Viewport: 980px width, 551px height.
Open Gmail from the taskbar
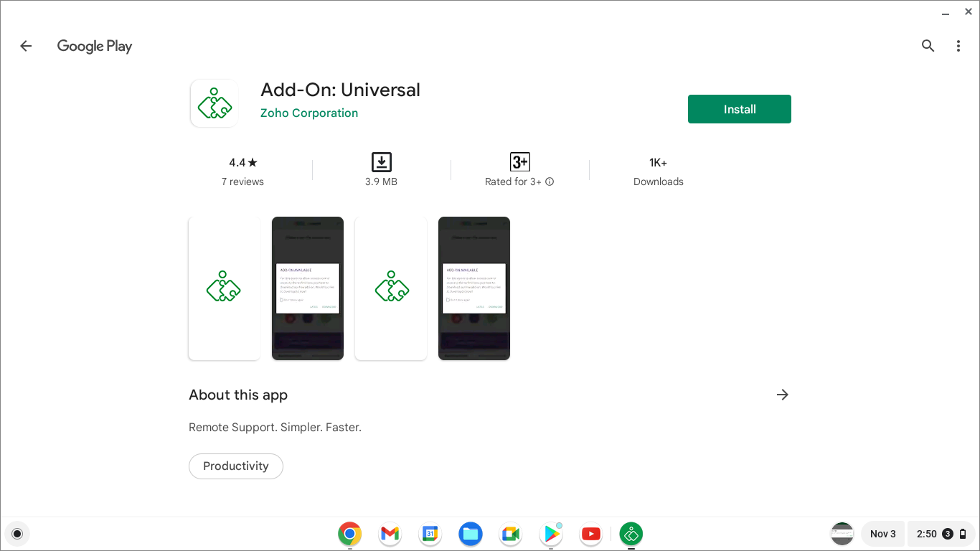point(390,534)
